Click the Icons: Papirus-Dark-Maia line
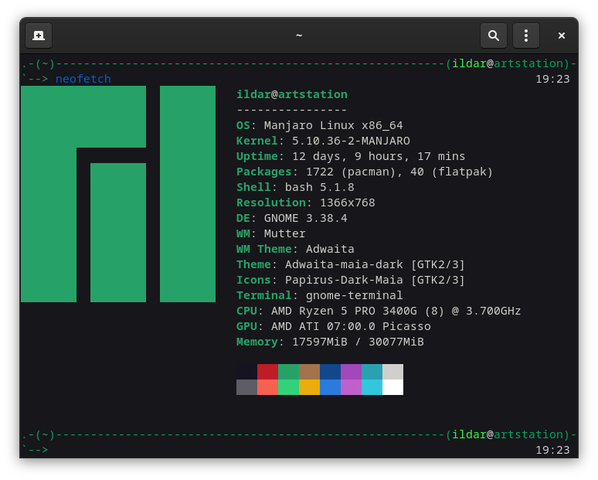Screen dimensions: 598x480 point(350,280)
